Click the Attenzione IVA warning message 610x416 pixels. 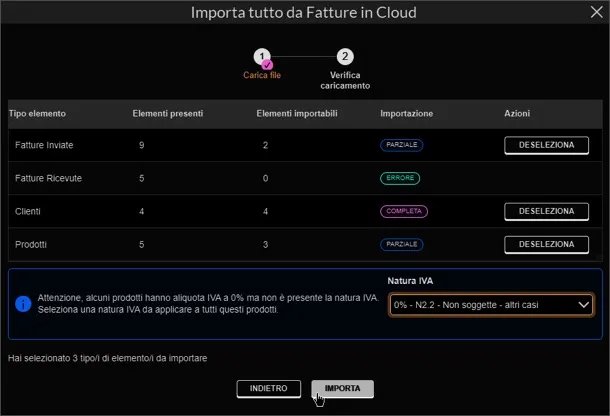click(x=208, y=304)
